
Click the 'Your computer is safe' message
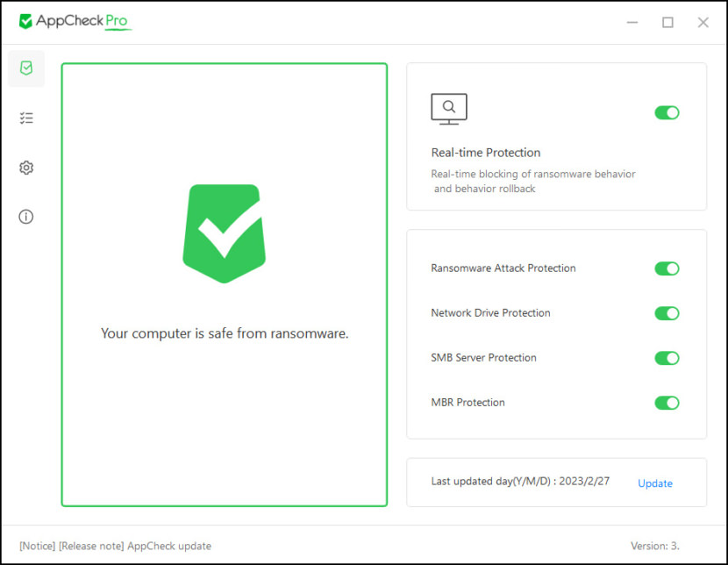(x=224, y=334)
